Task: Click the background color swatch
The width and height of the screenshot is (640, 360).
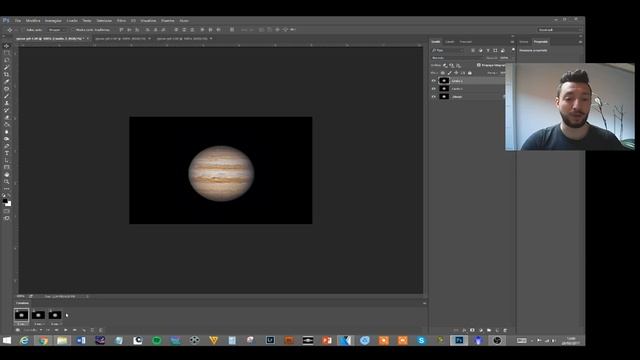Action: pyautogui.click(x=9, y=204)
